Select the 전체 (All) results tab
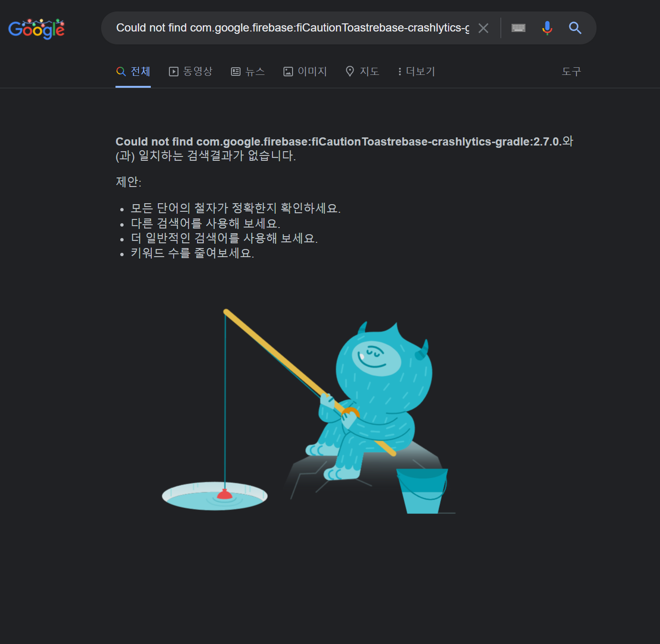The width and height of the screenshot is (660, 644). pyautogui.click(x=133, y=72)
